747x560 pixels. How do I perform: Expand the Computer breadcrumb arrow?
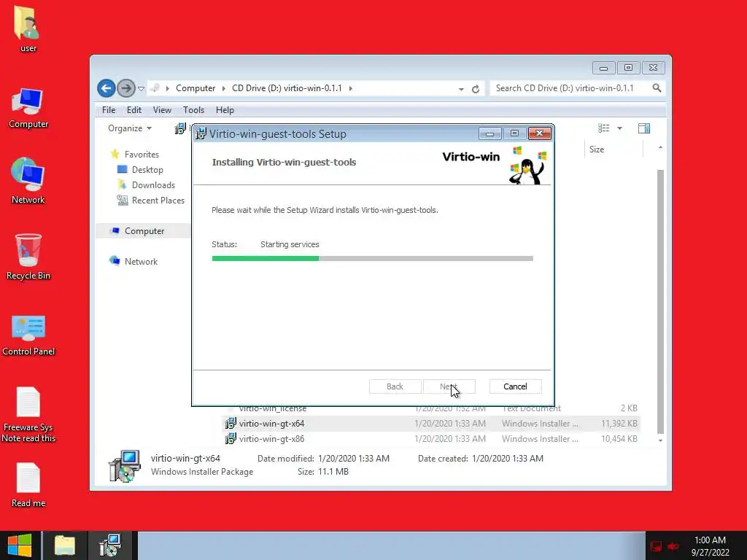[223, 88]
